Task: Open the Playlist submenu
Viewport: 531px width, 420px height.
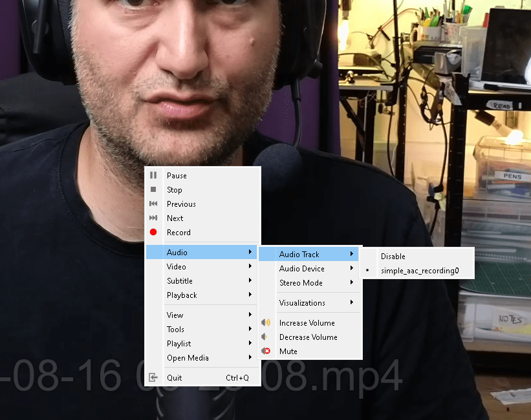Action: click(202, 343)
